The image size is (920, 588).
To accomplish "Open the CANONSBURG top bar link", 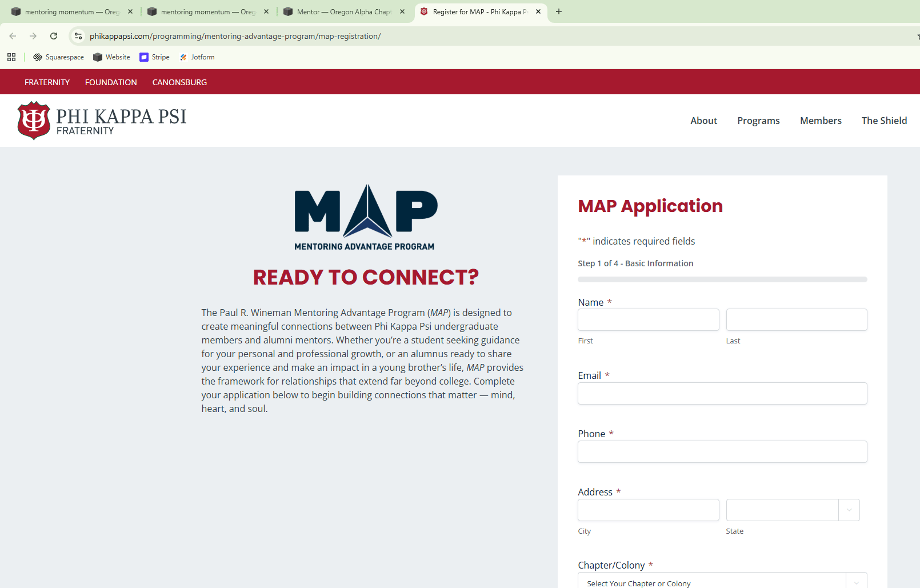I will pyautogui.click(x=179, y=82).
